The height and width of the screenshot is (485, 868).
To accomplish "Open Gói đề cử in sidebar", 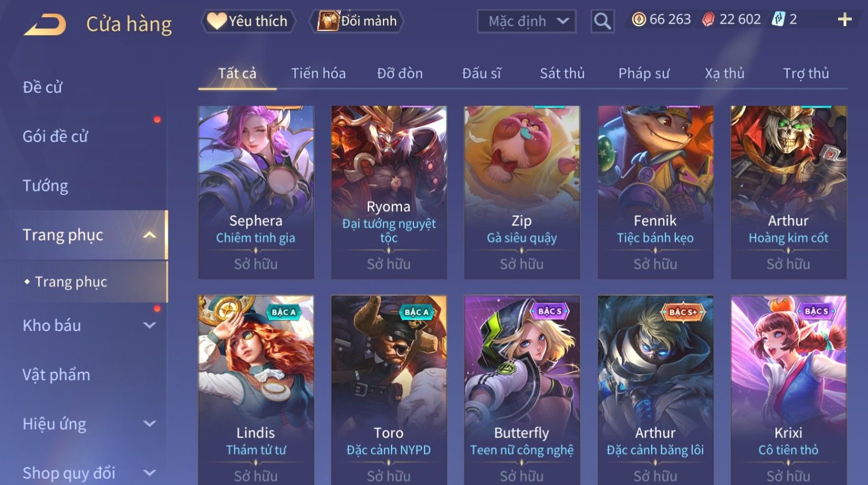I will (x=55, y=137).
